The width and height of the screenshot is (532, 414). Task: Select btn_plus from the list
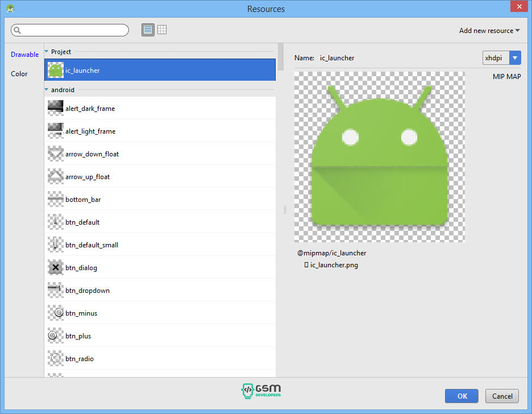click(x=160, y=336)
